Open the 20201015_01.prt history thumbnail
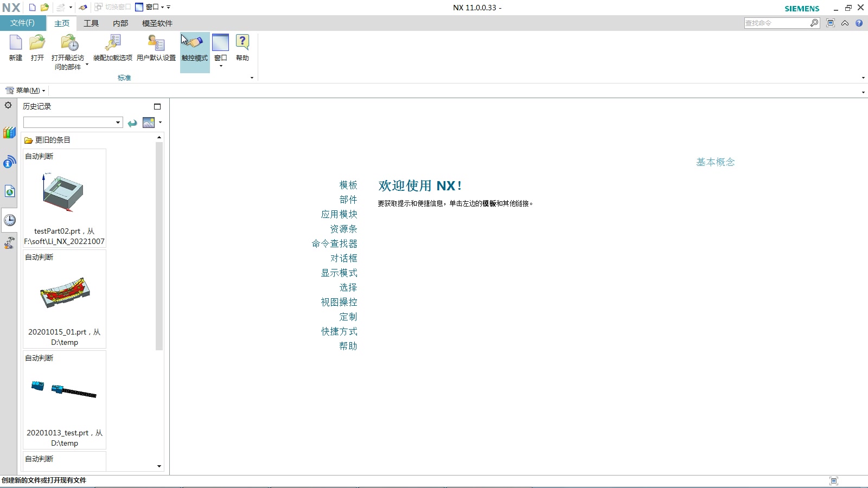Image resolution: width=868 pixels, height=488 pixels. (65, 299)
